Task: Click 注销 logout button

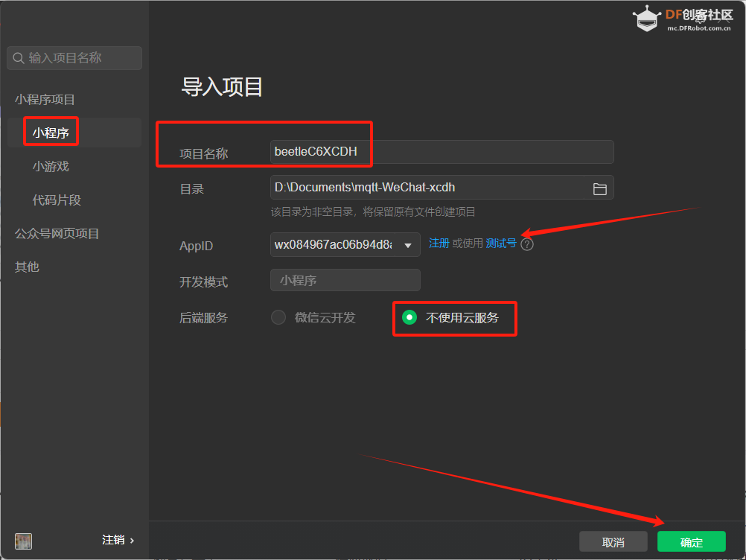Action: 112,540
